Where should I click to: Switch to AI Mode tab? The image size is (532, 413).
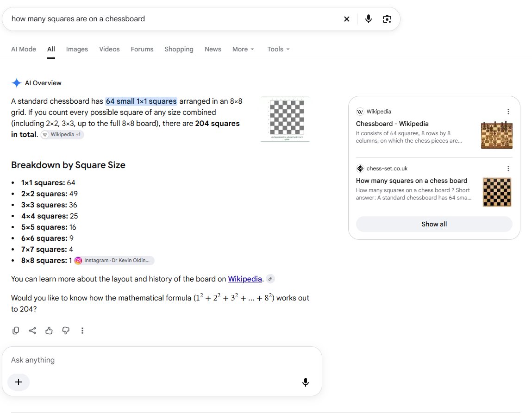[24, 49]
